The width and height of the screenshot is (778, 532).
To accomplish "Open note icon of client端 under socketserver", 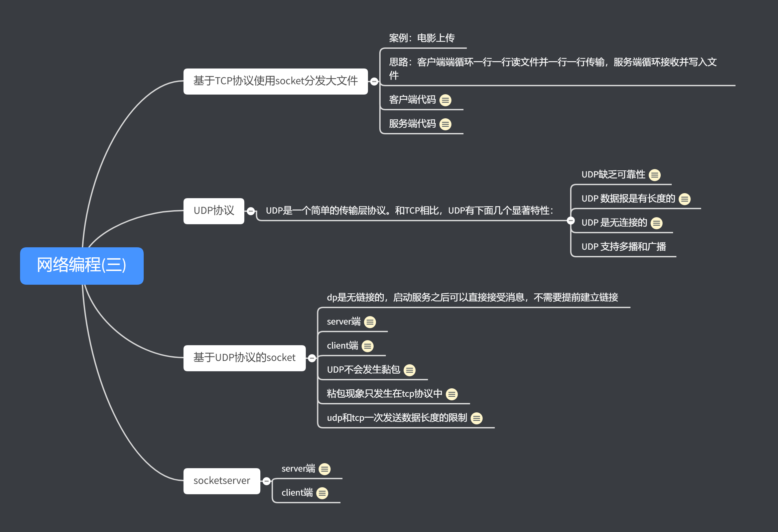I will click(x=322, y=493).
